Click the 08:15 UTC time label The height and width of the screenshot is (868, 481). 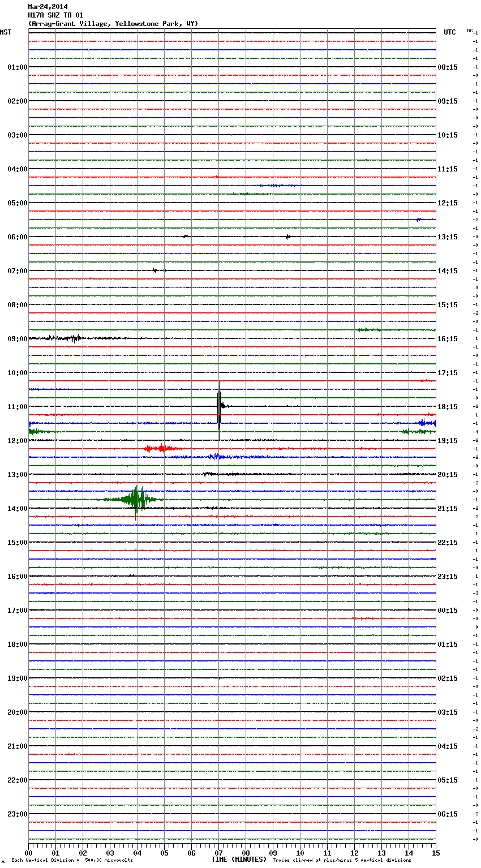(x=448, y=67)
